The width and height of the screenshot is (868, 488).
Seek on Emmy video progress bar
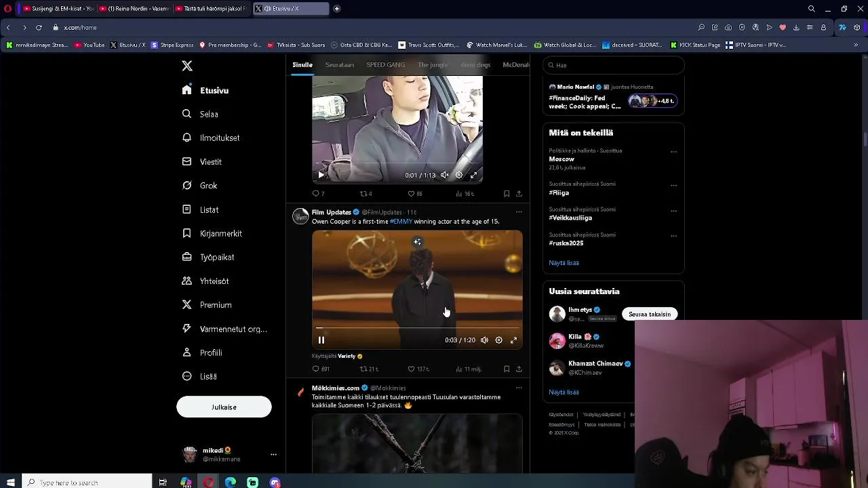(x=417, y=328)
